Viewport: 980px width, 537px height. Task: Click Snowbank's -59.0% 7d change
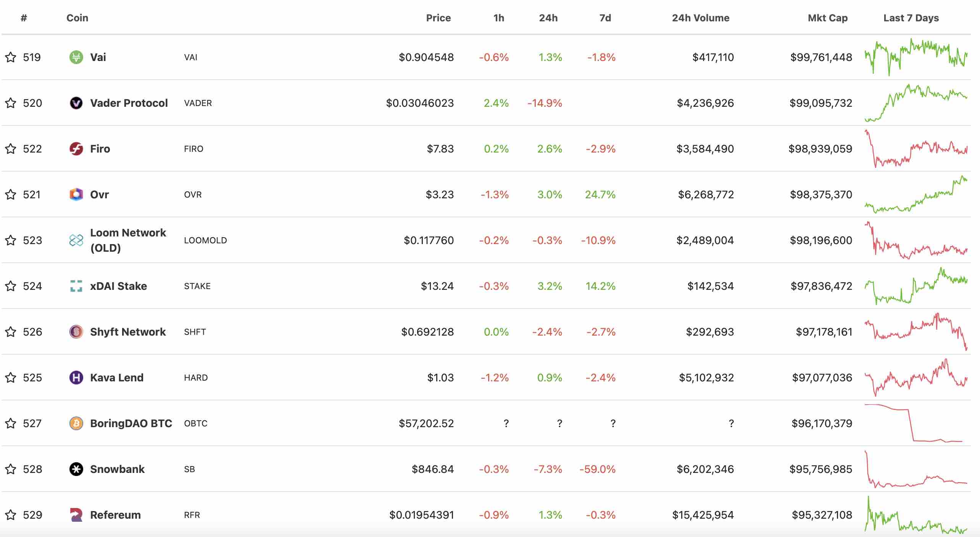[598, 469]
